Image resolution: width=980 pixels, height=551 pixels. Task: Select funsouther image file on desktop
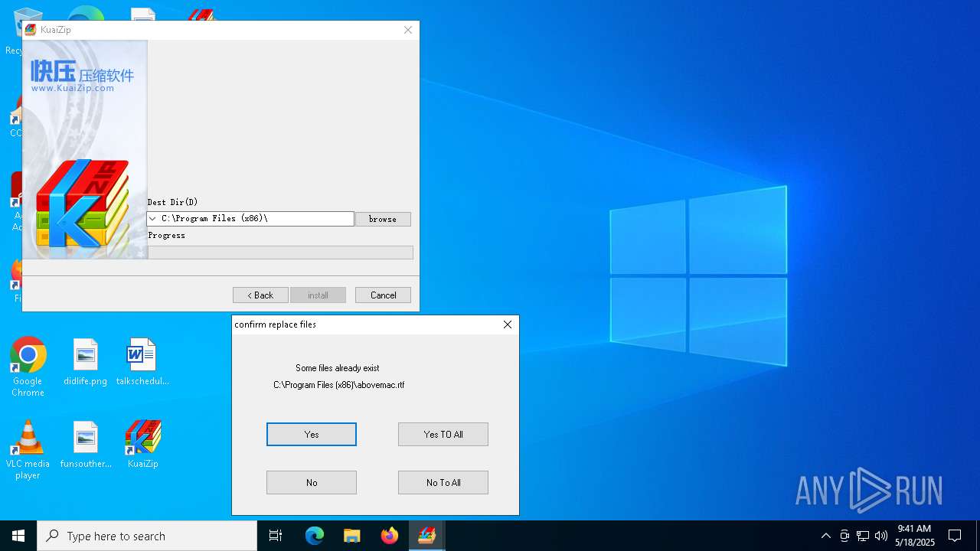pos(86,445)
